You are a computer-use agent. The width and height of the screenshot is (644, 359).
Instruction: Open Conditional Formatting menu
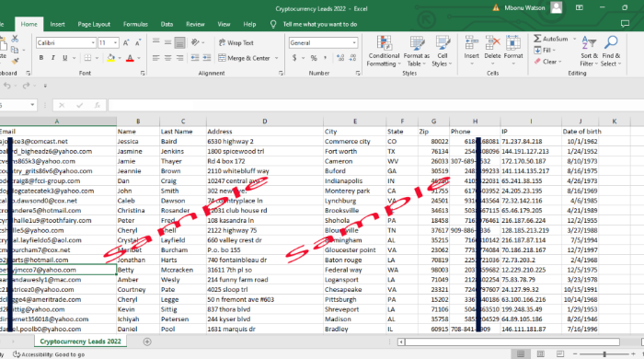[384, 52]
